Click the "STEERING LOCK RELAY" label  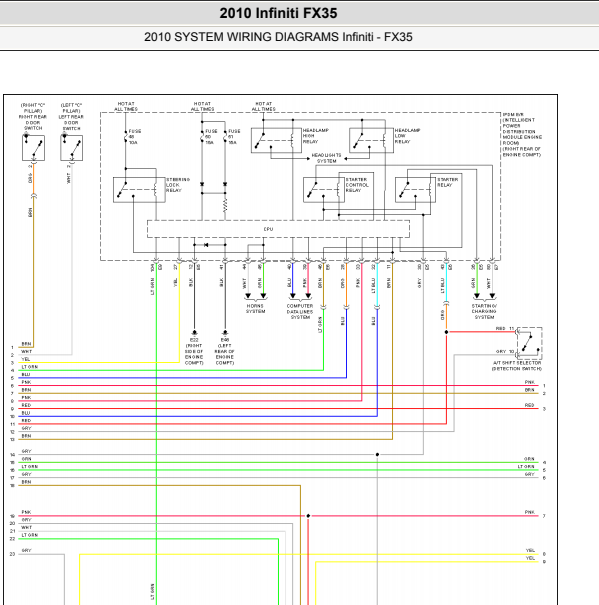[178, 185]
